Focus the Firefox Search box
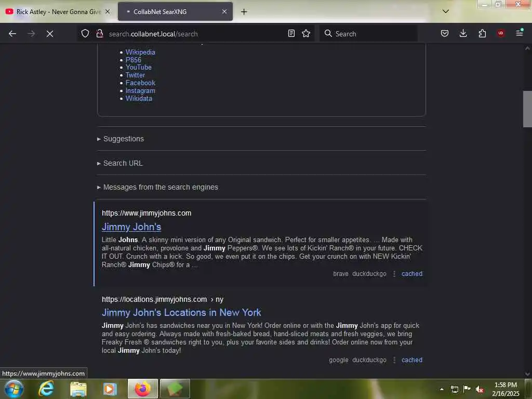 point(369,34)
